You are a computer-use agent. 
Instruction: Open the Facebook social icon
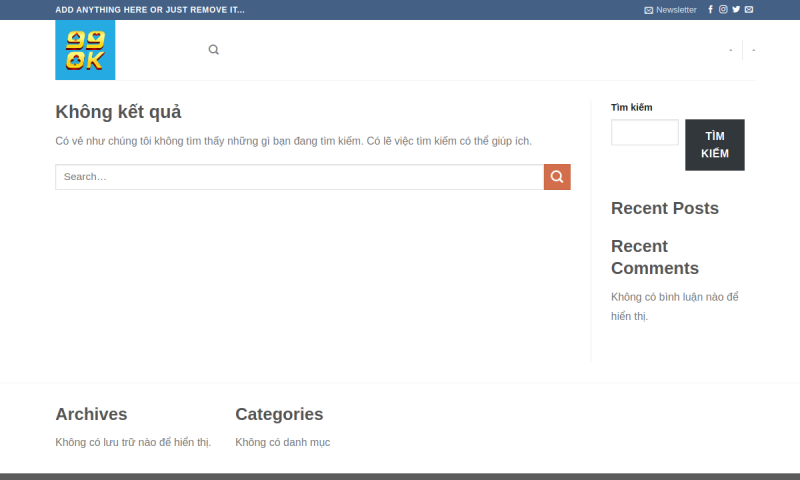711,10
